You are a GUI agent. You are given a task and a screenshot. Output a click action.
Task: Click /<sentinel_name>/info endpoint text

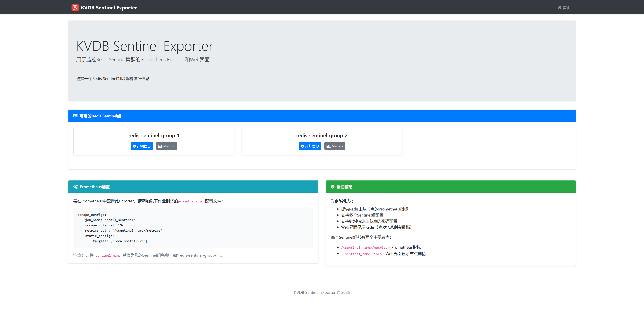(361, 254)
